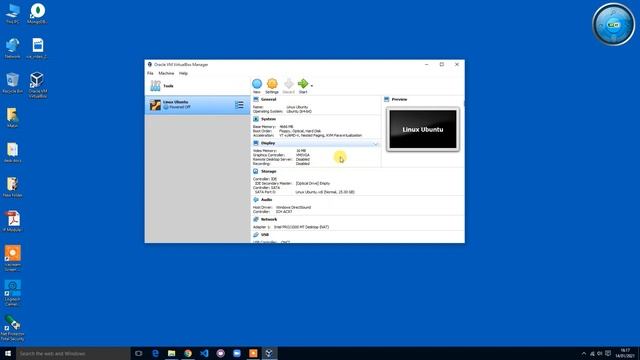Screen dimensions: 640x360
Task: Open the Tools icon in the left panel
Action: (x=155, y=86)
